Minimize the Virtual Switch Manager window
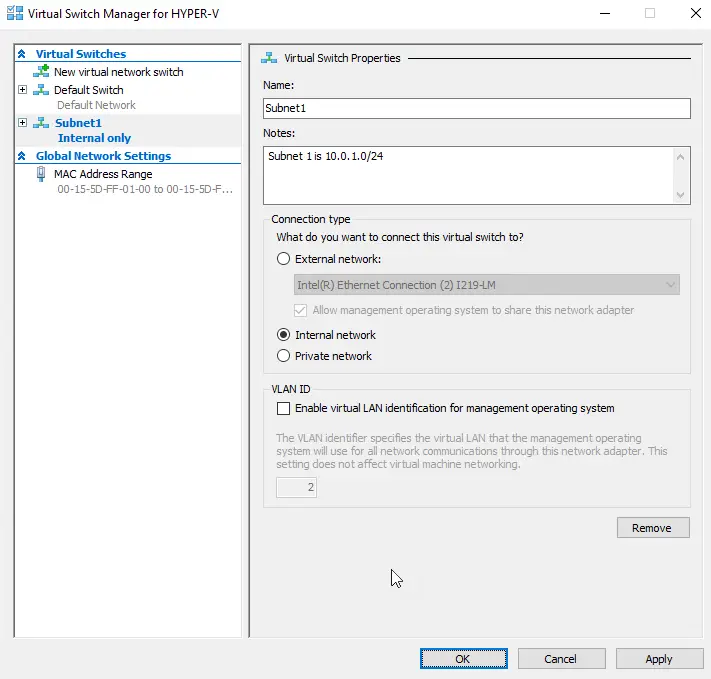This screenshot has height=679, width=711. [605, 13]
